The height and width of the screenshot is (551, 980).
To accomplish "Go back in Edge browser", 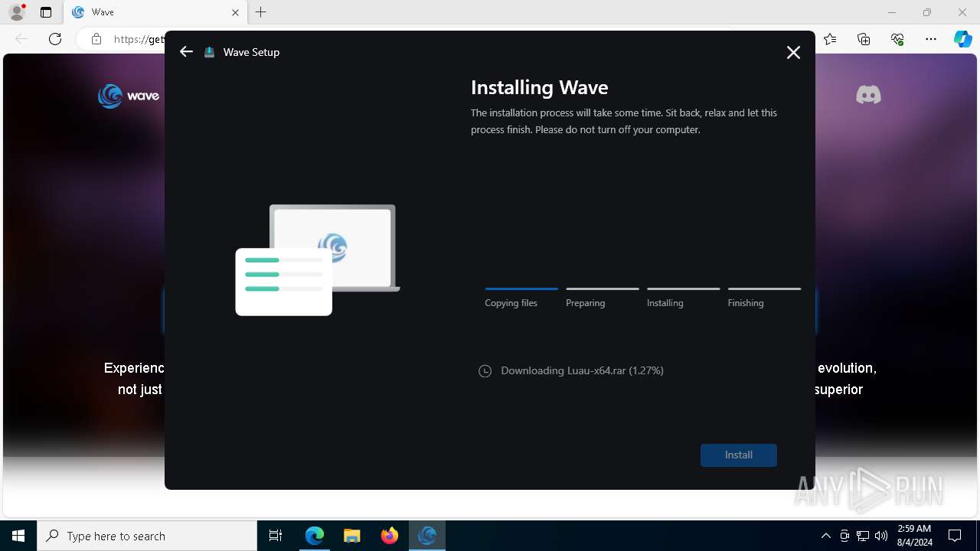I will tap(21, 39).
